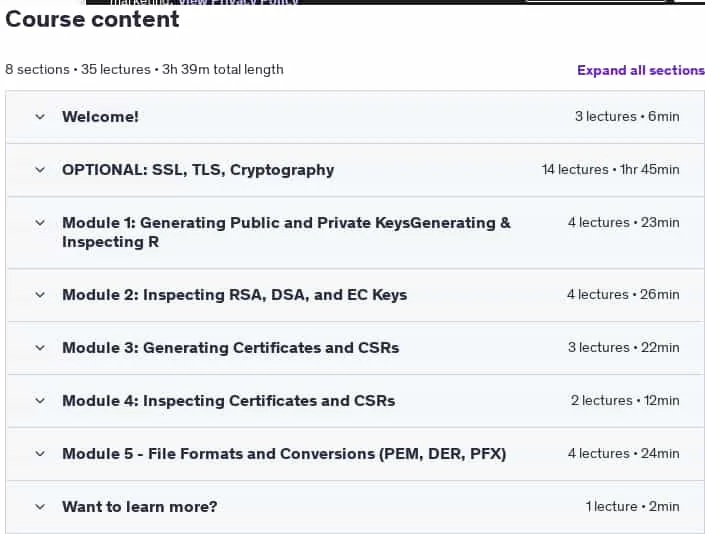Click the chevron beside Module 2
The height and width of the screenshot is (534, 705).
point(40,295)
